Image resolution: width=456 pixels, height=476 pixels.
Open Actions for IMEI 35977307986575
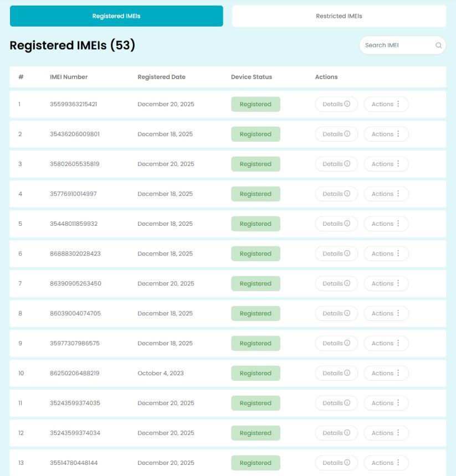[x=386, y=343]
